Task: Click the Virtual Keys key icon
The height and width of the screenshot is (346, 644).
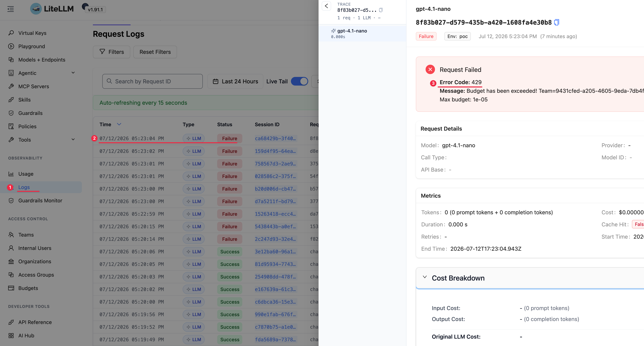Action: (11, 33)
